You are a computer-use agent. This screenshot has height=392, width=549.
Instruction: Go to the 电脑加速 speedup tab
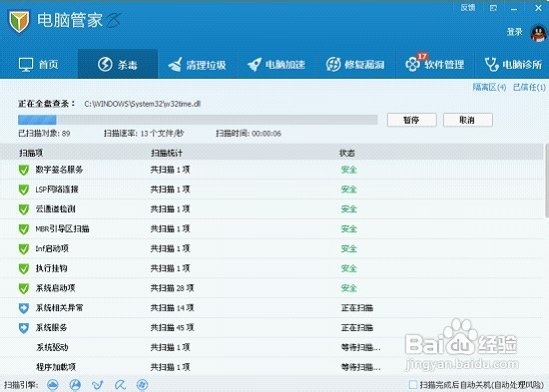pyautogui.click(x=276, y=65)
